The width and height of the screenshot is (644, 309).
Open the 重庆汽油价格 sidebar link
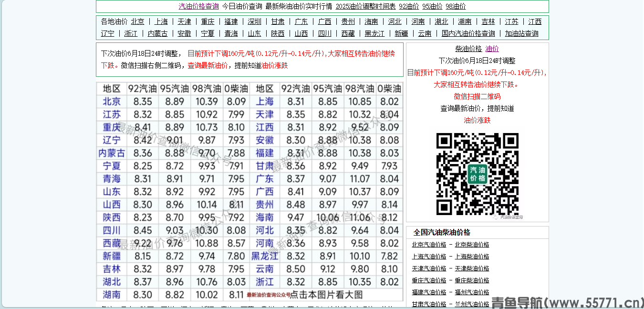coord(429,280)
